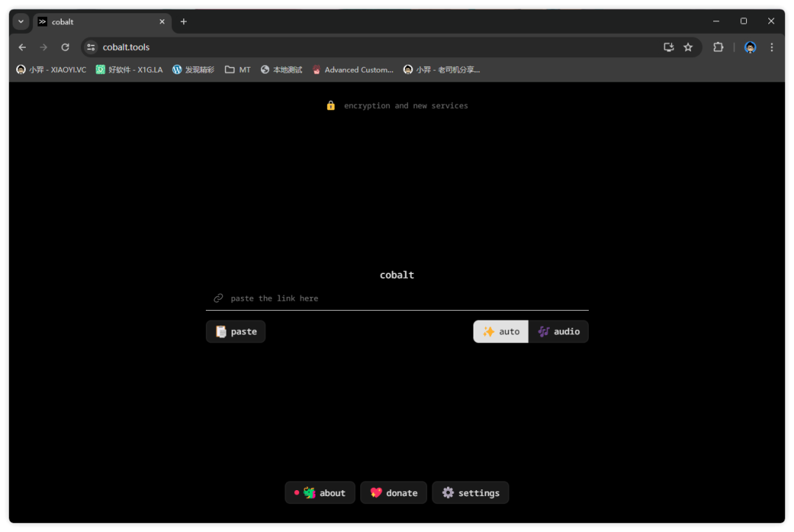Screen dimensions: 794x532
Task: Select the cobalt browser tab
Action: (x=101, y=22)
